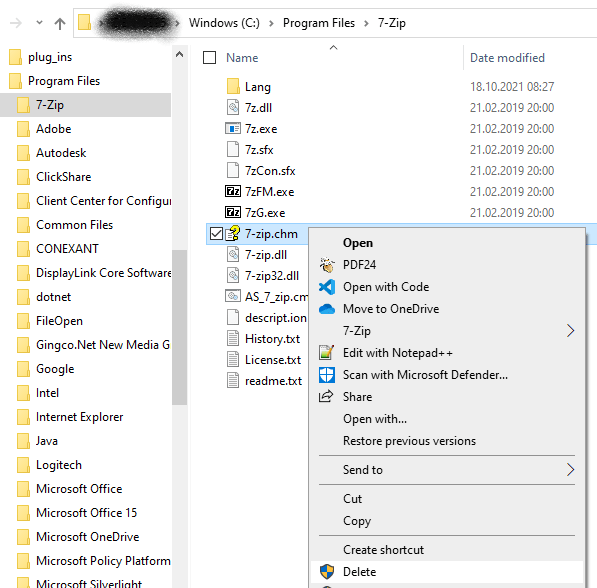Choose Open with Code menu entry

pyautogui.click(x=386, y=287)
